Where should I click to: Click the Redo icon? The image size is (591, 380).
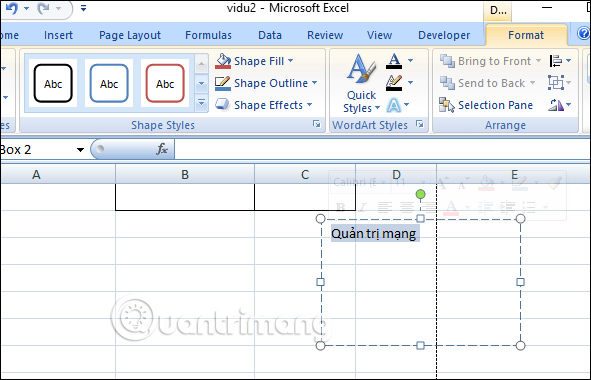coord(44,8)
